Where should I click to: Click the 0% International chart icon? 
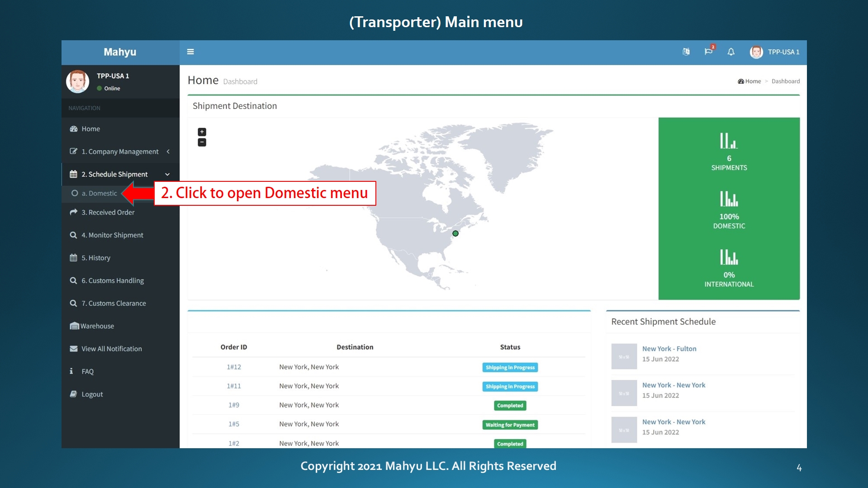729,257
